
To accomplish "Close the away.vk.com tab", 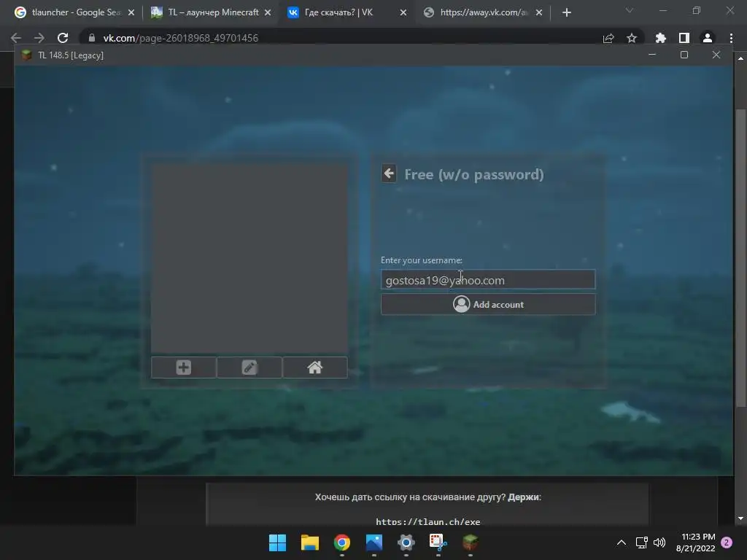I will 539,12.
